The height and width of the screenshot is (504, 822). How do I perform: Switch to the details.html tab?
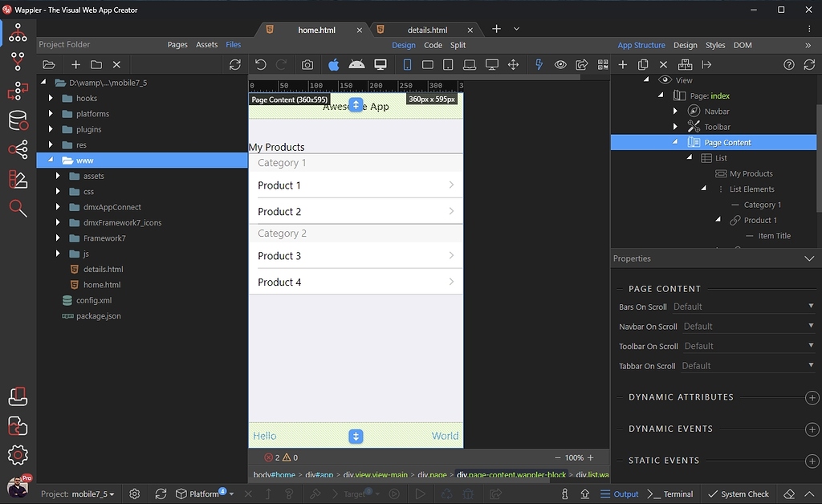(x=427, y=30)
